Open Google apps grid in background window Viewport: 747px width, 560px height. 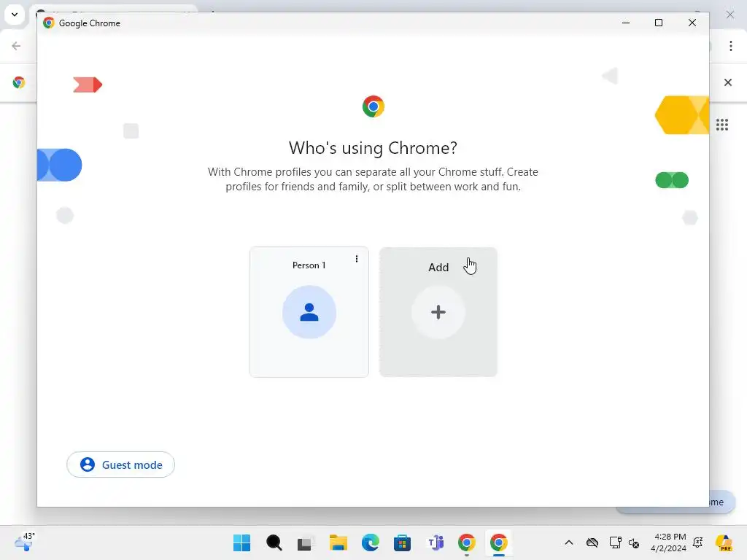coord(722,125)
